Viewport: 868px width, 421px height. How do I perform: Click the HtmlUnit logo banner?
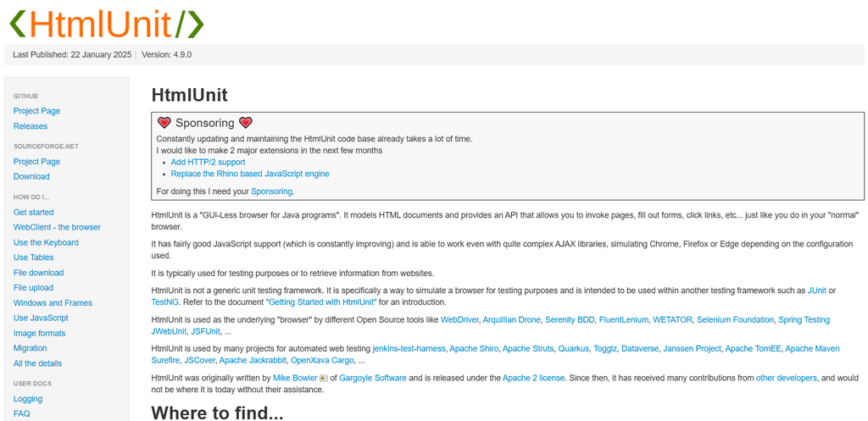107,23
